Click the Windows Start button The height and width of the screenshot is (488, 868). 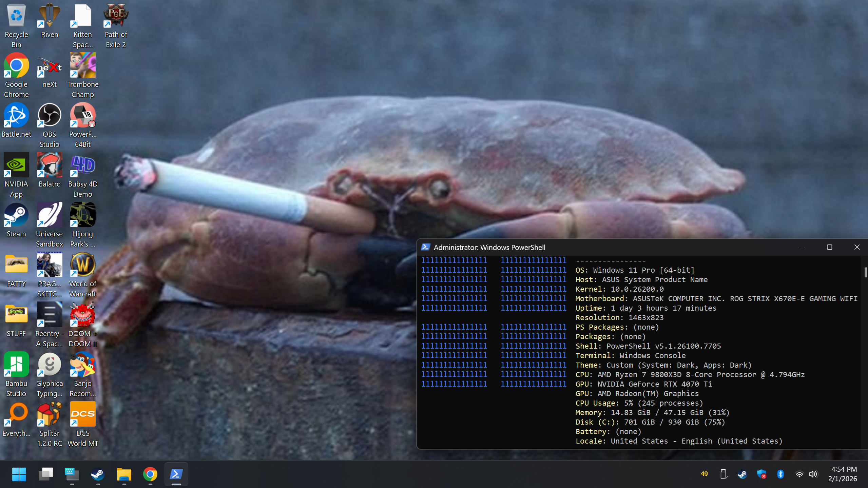(19, 474)
